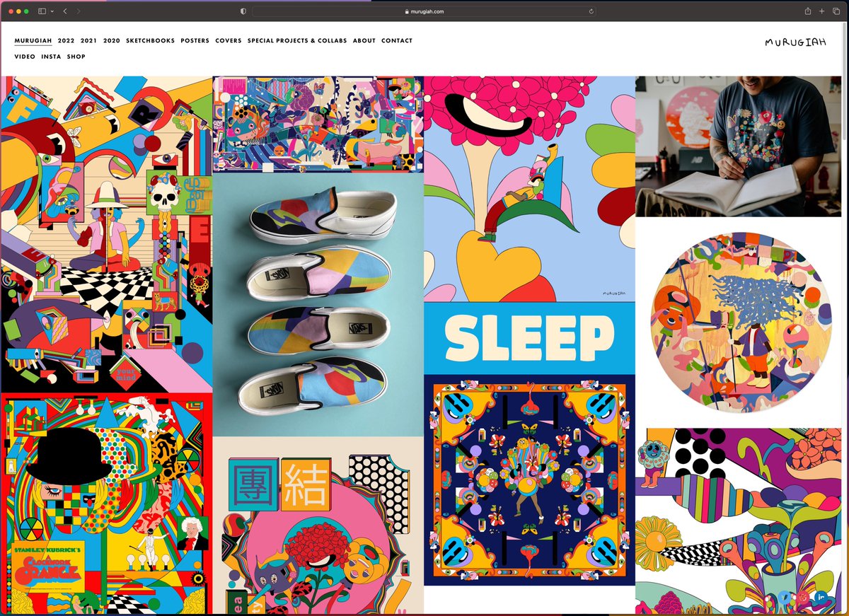Screen dimensions: 849x616
Task: Open the 2021 gallery menu item
Action: point(89,40)
